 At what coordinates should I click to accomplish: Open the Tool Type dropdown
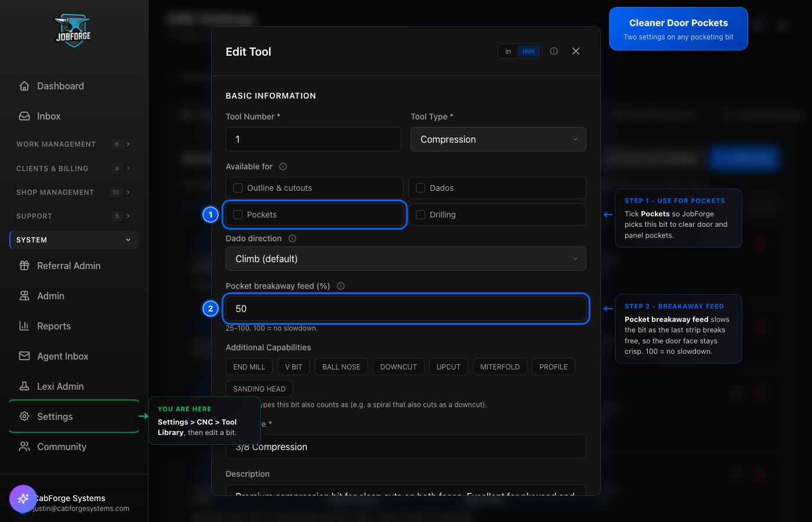coord(498,139)
